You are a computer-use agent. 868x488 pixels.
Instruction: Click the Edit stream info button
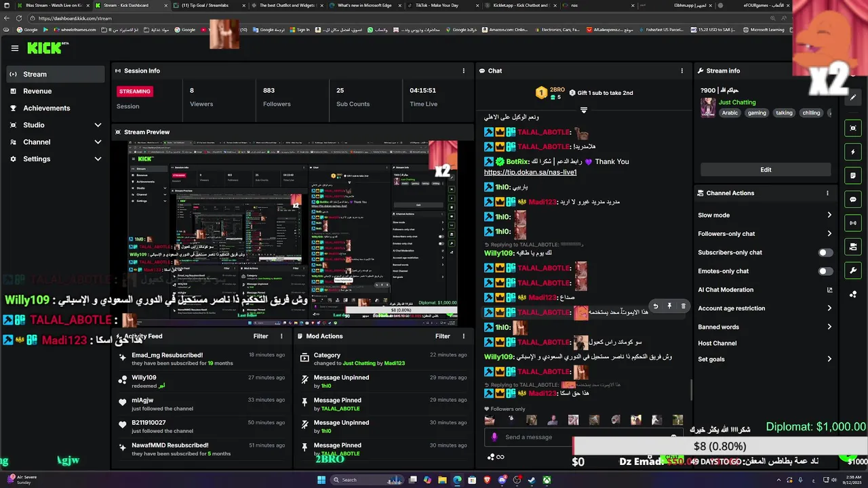tap(766, 169)
